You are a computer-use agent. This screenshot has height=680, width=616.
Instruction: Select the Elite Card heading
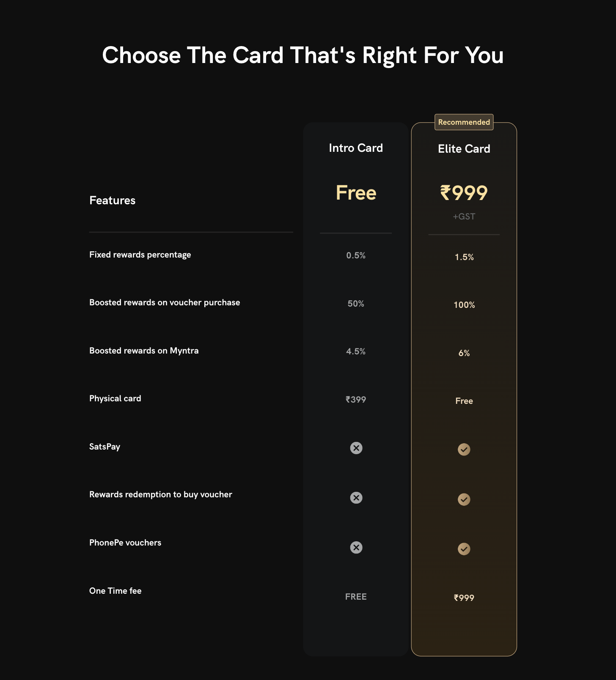[x=464, y=149]
